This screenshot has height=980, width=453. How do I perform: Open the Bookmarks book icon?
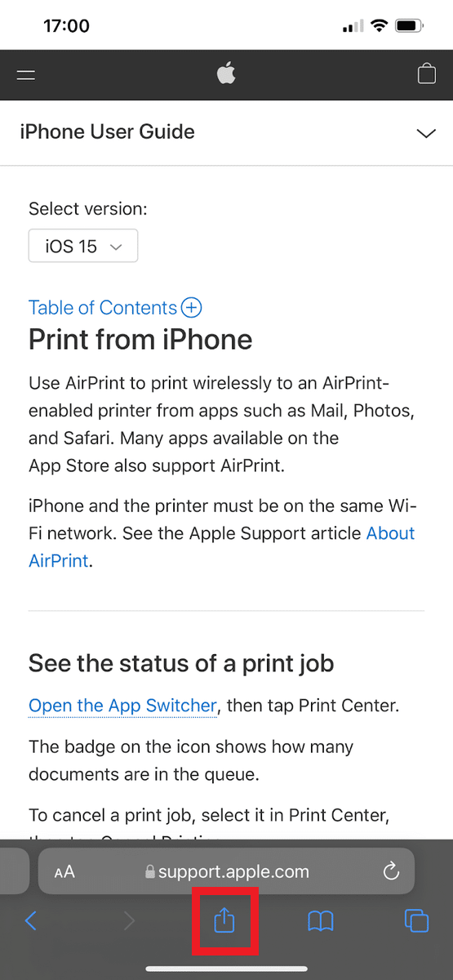tap(321, 922)
